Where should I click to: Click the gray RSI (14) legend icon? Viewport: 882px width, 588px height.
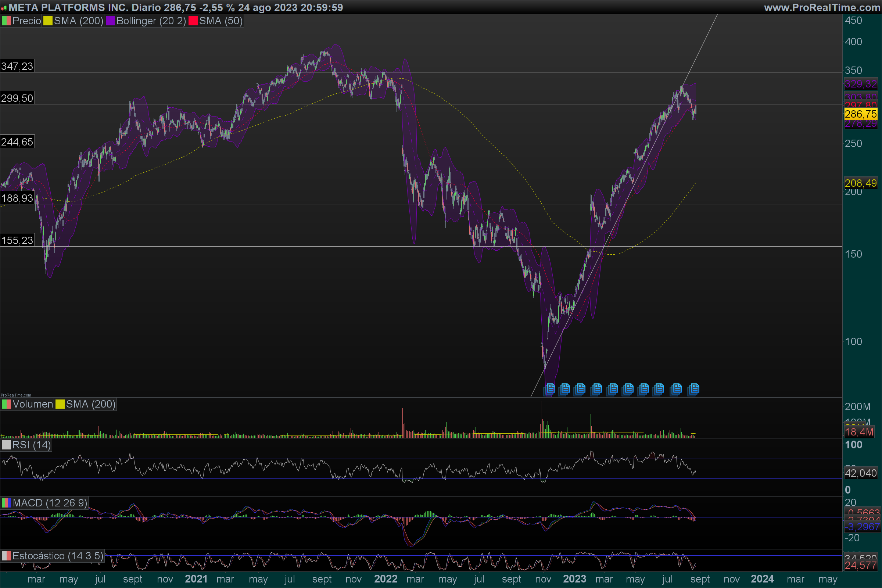(x=6, y=445)
